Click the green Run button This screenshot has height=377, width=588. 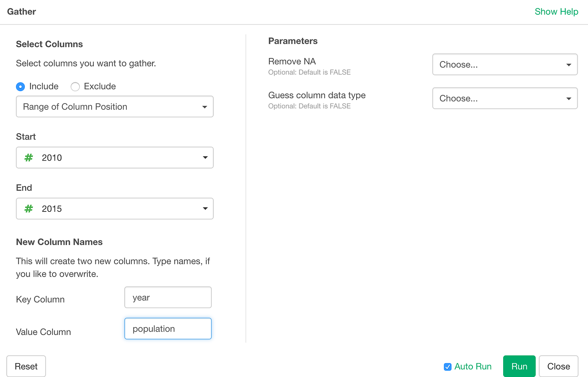519,366
